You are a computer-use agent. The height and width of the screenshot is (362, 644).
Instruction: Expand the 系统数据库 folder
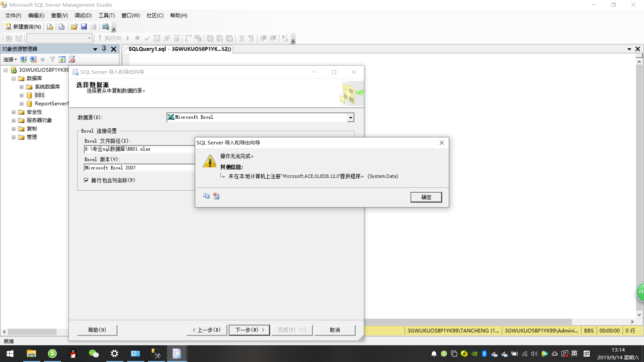click(x=21, y=87)
